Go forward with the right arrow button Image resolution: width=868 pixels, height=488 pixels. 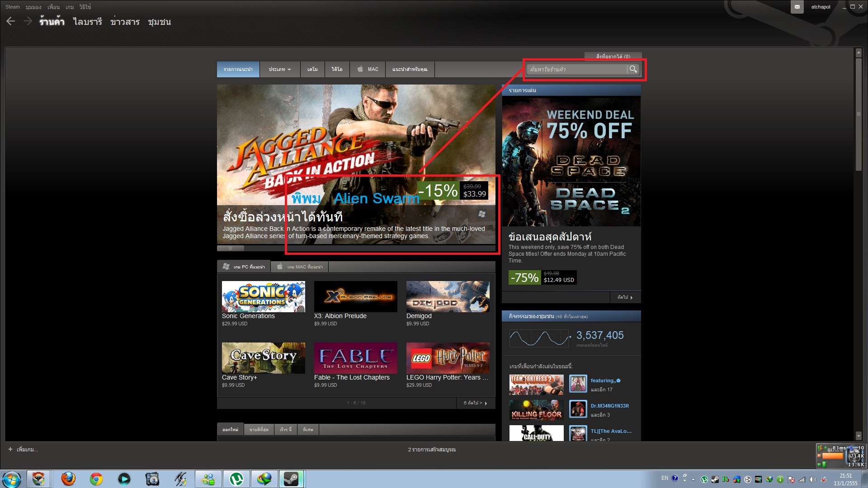pos(28,21)
